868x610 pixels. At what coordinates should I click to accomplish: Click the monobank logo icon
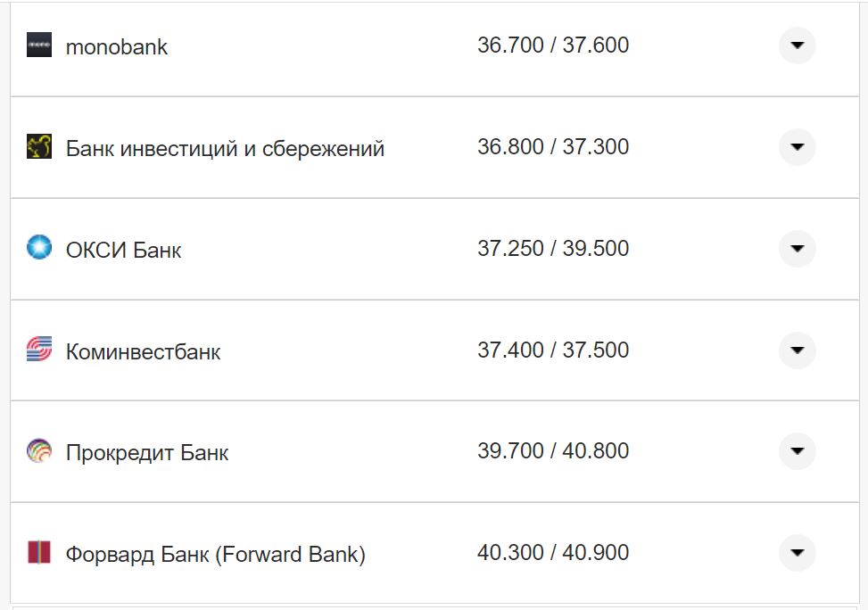(x=39, y=46)
